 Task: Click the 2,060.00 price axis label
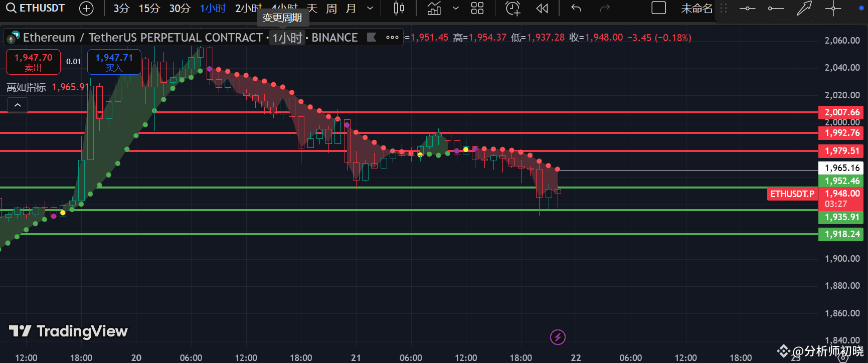click(x=842, y=41)
